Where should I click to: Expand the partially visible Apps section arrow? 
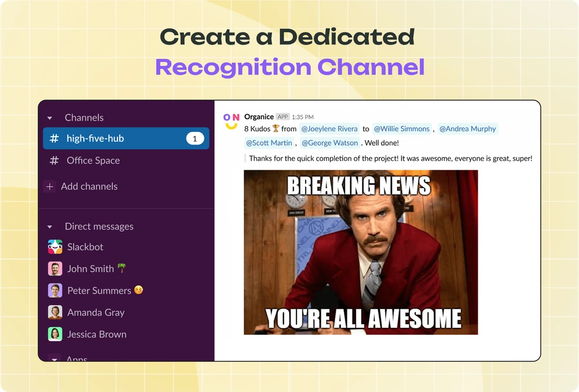click(54, 358)
